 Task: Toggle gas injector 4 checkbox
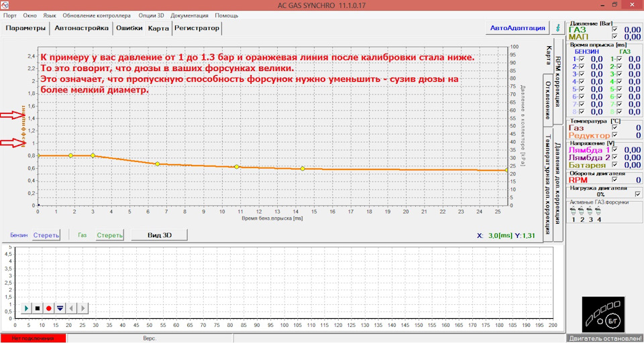click(x=619, y=81)
